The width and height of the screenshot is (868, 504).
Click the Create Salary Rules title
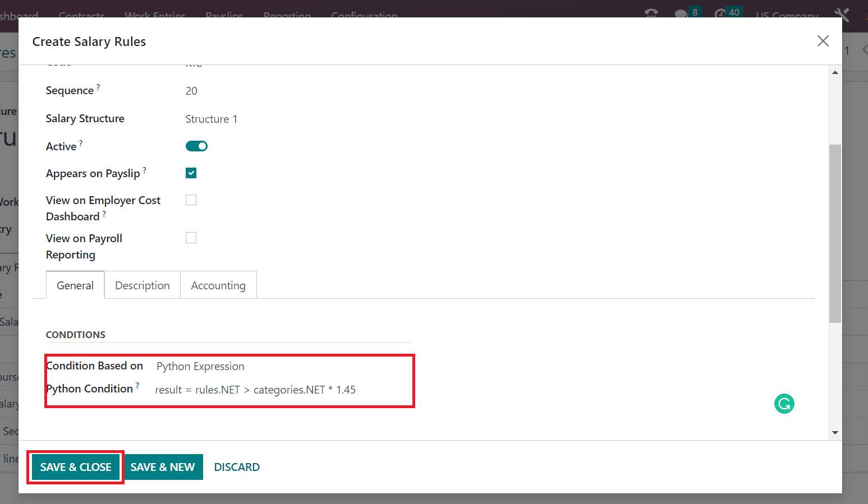coord(89,41)
